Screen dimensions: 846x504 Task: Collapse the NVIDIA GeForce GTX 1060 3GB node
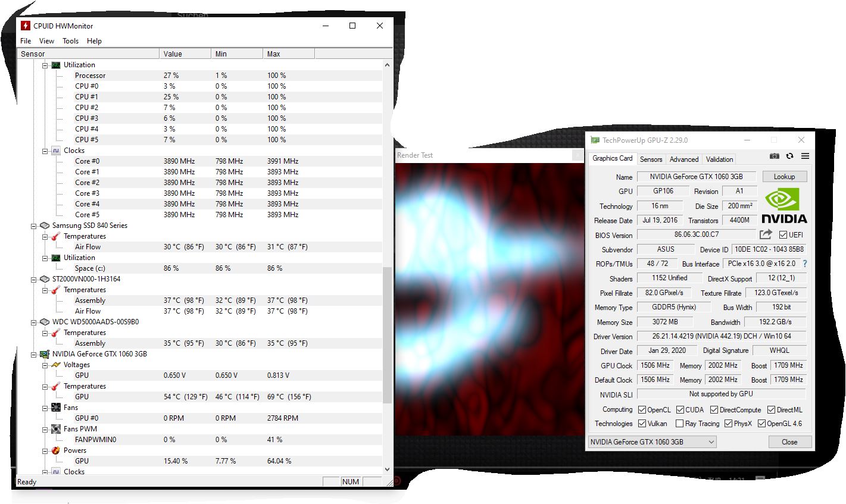34,355
